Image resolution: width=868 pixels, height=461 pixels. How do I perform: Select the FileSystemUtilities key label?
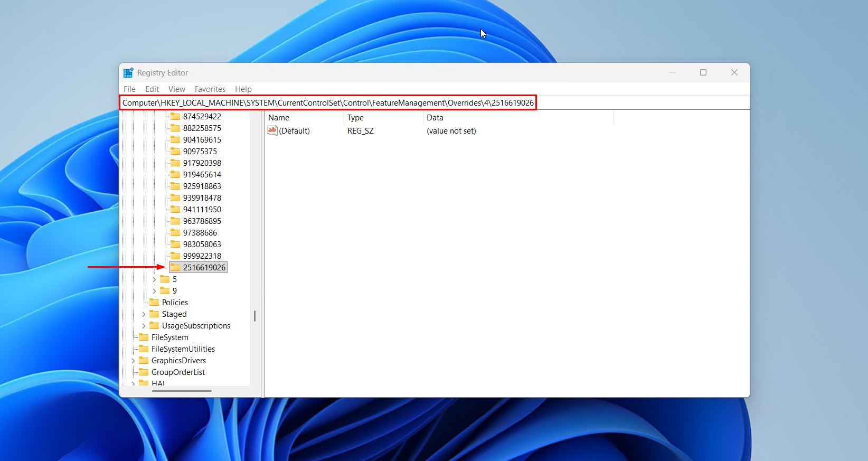[x=183, y=349]
